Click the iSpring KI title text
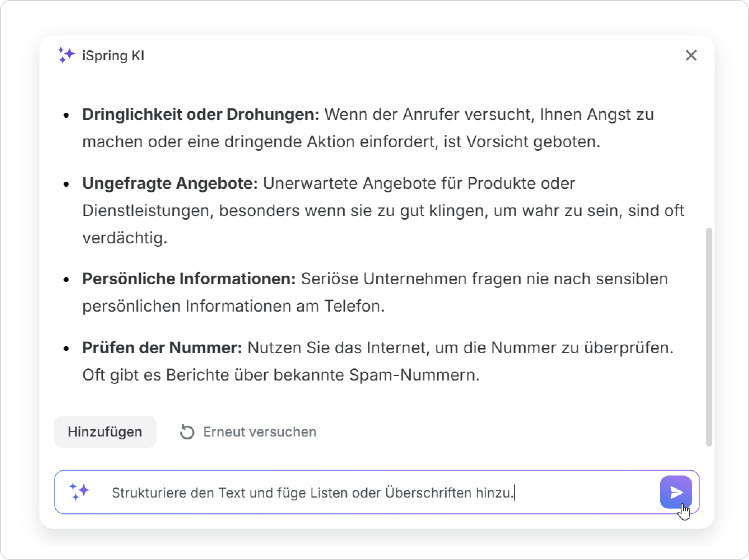 tap(113, 56)
